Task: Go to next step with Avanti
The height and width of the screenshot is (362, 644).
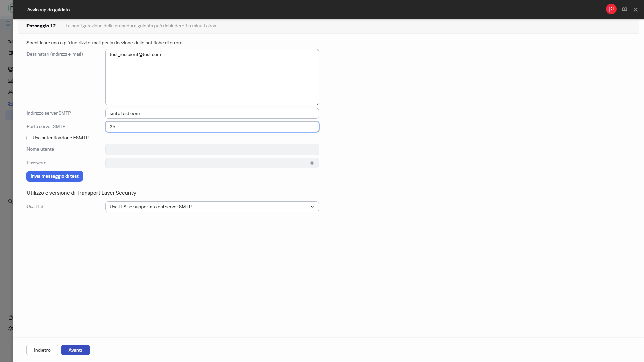Action: click(75, 350)
